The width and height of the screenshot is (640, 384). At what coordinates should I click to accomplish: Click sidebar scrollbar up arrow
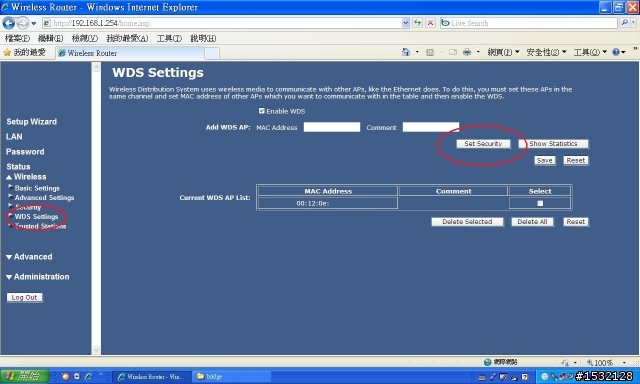(96, 67)
